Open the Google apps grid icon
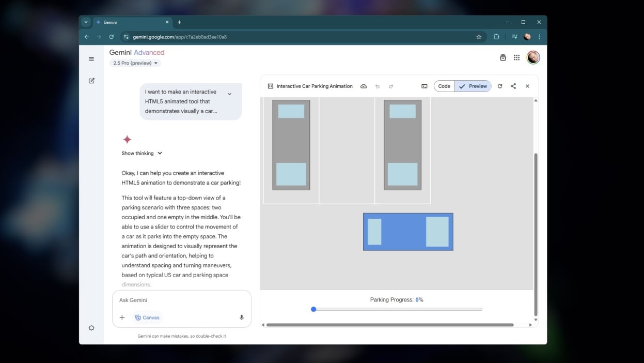 tap(516, 58)
